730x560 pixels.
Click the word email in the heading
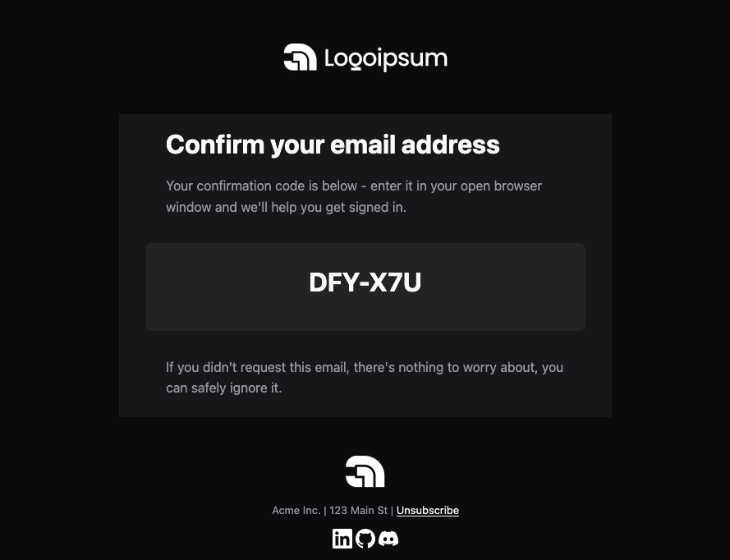tap(363, 145)
